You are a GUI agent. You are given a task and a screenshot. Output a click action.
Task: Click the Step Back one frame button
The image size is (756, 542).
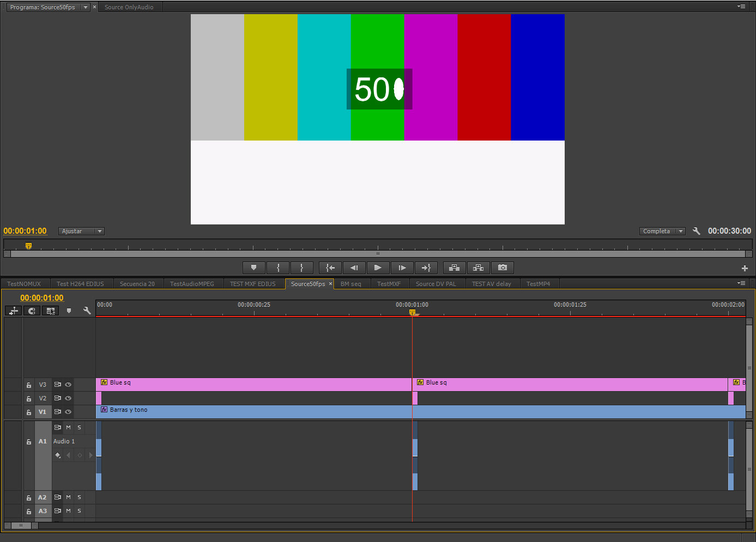[354, 267]
